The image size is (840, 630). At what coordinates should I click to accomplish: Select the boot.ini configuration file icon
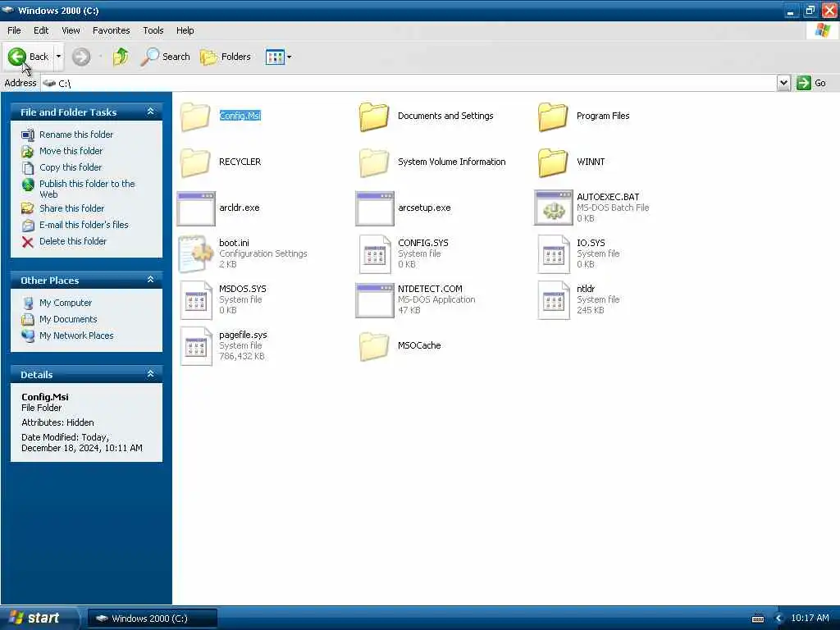(x=196, y=254)
